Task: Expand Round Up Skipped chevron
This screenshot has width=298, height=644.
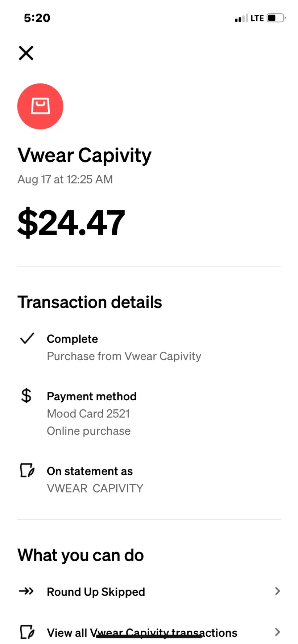Action: click(x=277, y=591)
